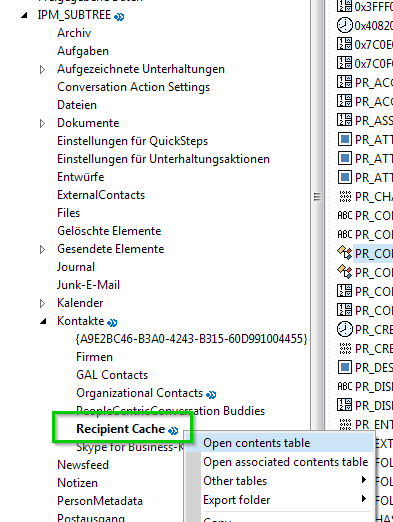Select Organizational Contacts subfolder
The image size is (393, 522).
140,393
